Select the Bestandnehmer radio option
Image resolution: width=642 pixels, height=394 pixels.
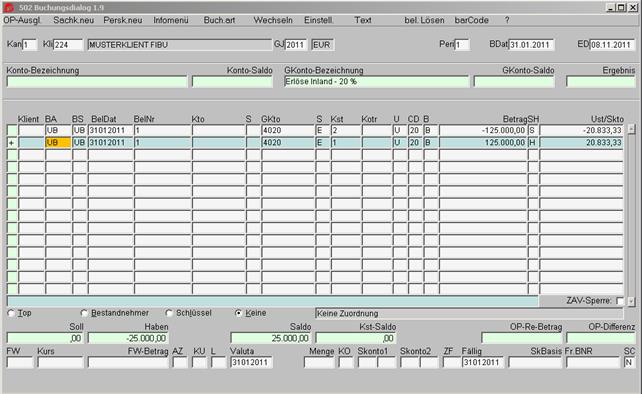tap(84, 313)
